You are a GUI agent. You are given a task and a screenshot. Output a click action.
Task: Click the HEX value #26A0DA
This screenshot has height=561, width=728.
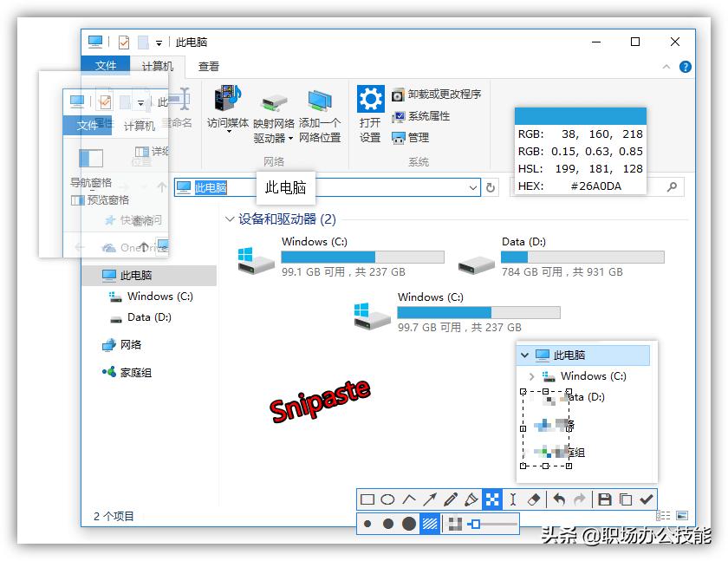point(595,186)
